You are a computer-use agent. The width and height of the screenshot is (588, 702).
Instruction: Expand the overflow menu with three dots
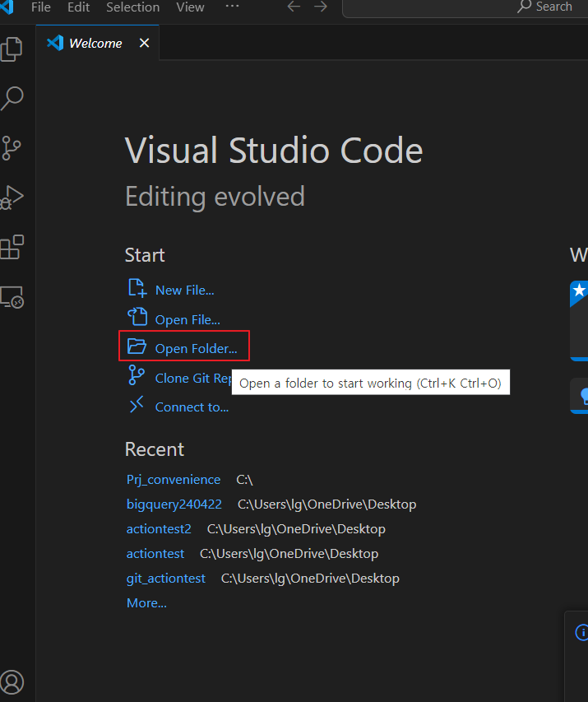tap(232, 7)
